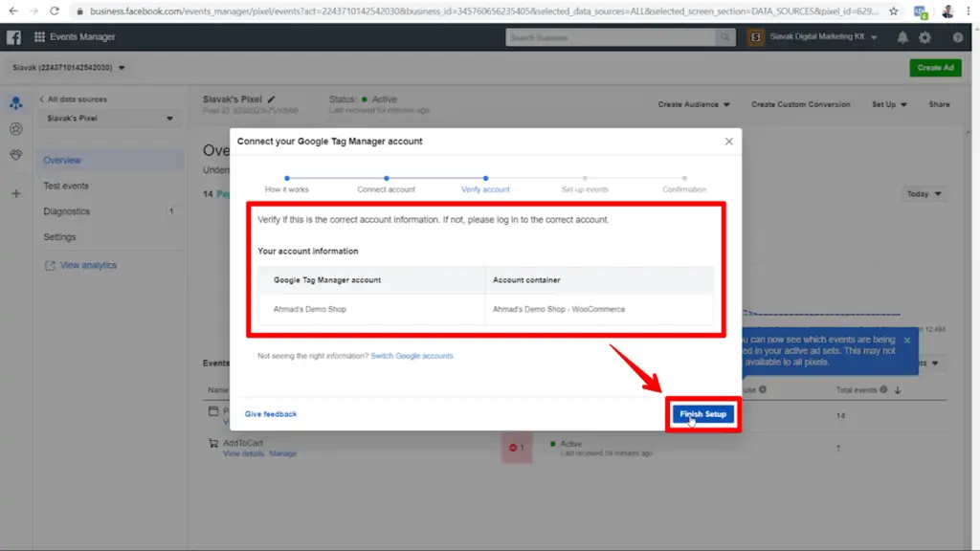The width and height of the screenshot is (980, 551).
Task: Select the Data Sources icon in left rail
Action: (15, 102)
